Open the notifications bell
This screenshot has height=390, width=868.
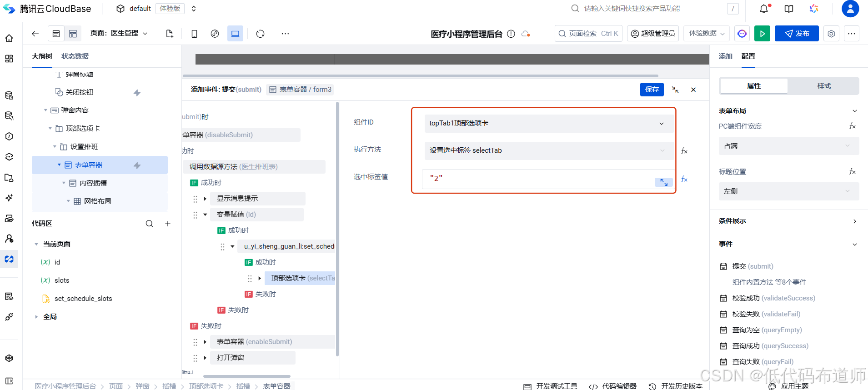pyautogui.click(x=764, y=9)
